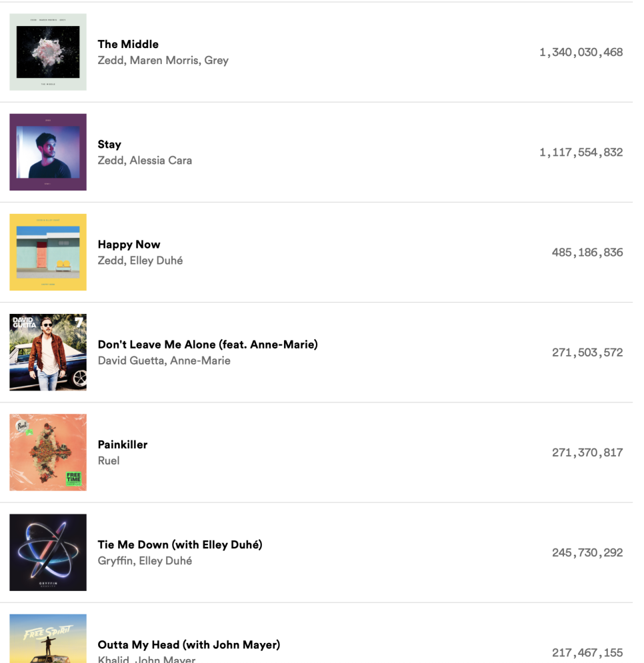Viewport: 644px width, 663px height.
Task: Select Outta My Head song title
Action: pyautogui.click(x=189, y=644)
